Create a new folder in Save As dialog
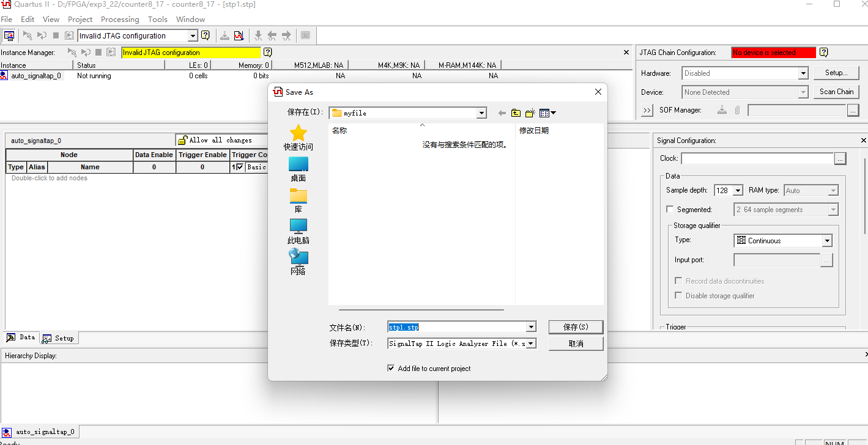868x445 pixels. (x=530, y=112)
